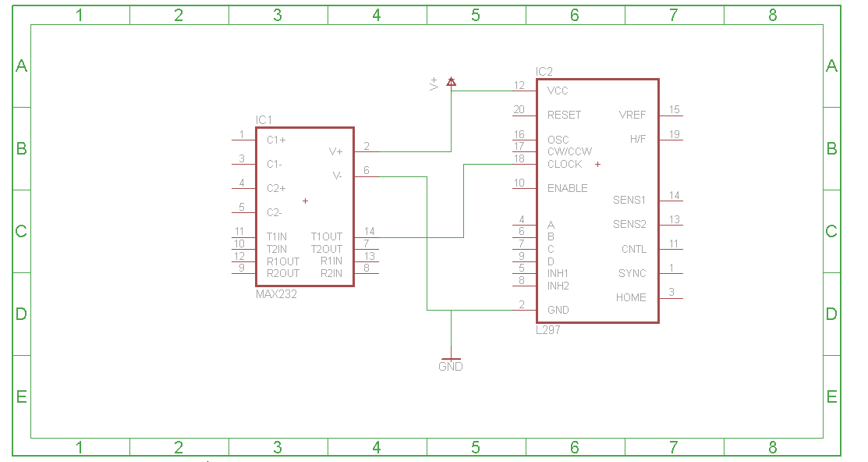Click the T2OUT pin label
Viewport: 868px width, 462px height.
pos(327,249)
